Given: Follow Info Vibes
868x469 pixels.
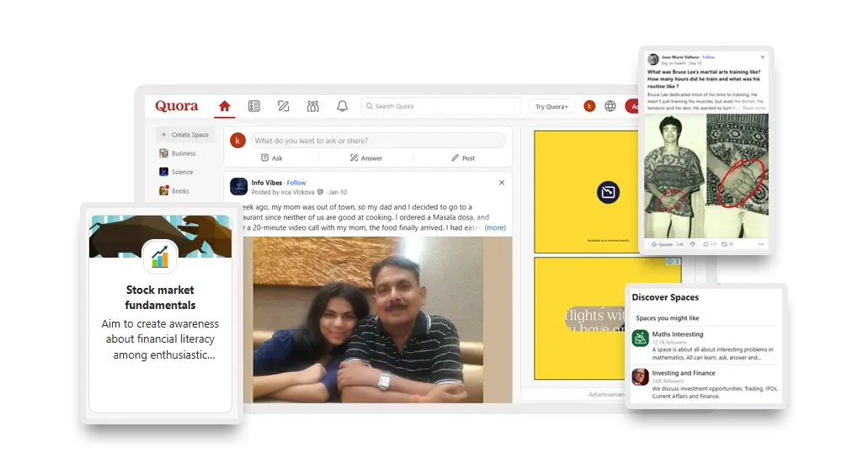Looking at the screenshot, I should click(296, 183).
